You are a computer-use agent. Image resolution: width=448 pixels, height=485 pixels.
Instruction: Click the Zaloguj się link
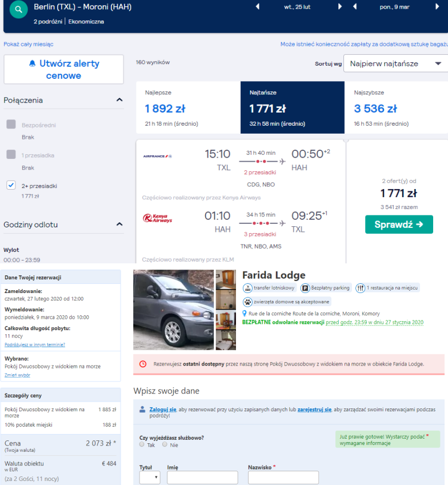[x=163, y=410]
